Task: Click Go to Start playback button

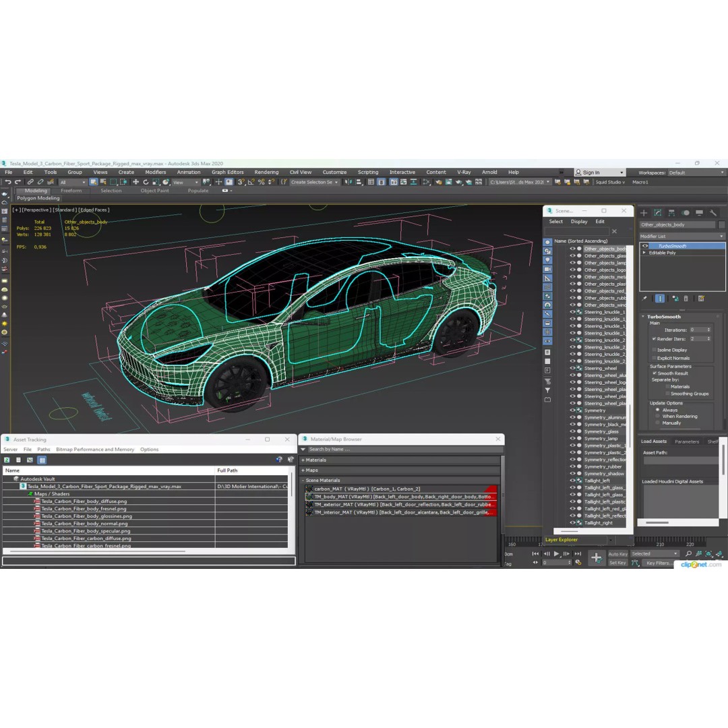Action: tap(535, 553)
